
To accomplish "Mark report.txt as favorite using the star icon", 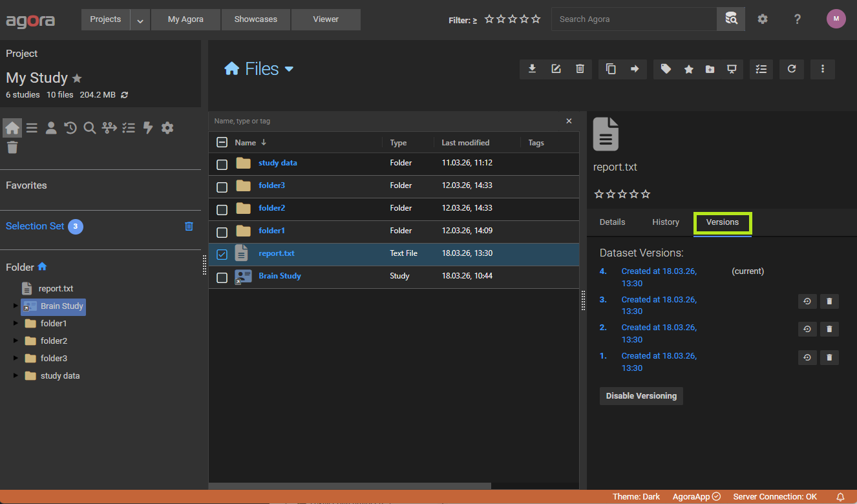I will tap(688, 69).
